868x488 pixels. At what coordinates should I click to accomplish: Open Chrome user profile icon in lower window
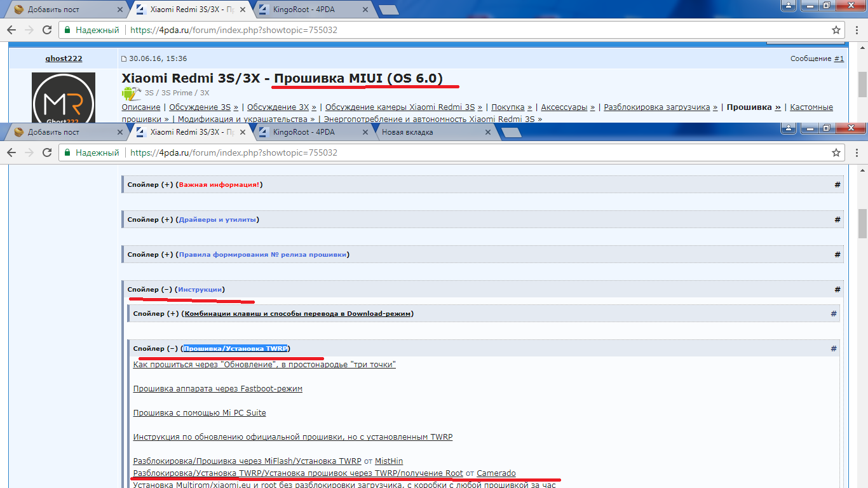tap(789, 127)
